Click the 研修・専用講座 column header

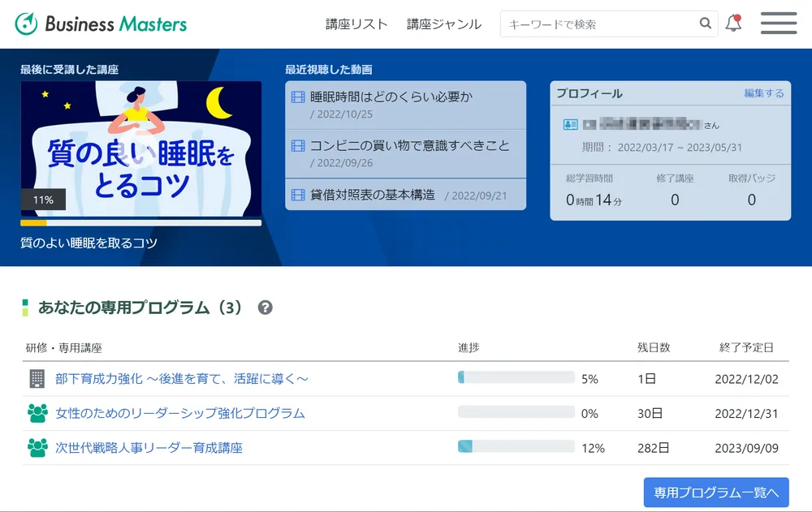[63, 347]
